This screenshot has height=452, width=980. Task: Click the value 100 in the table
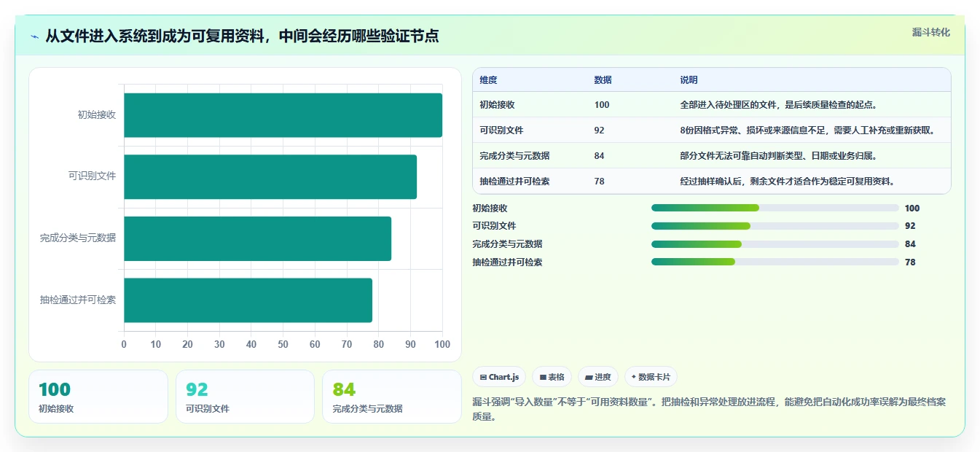pyautogui.click(x=601, y=105)
